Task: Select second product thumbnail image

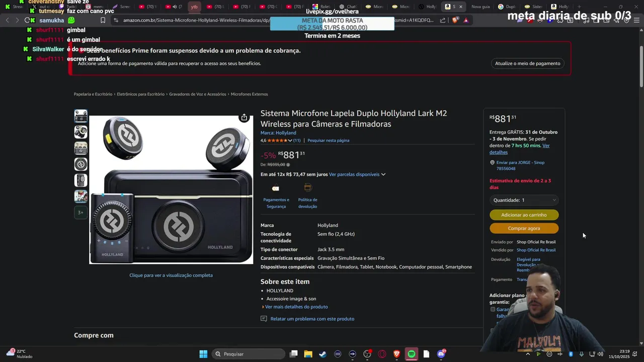Action: click(80, 132)
